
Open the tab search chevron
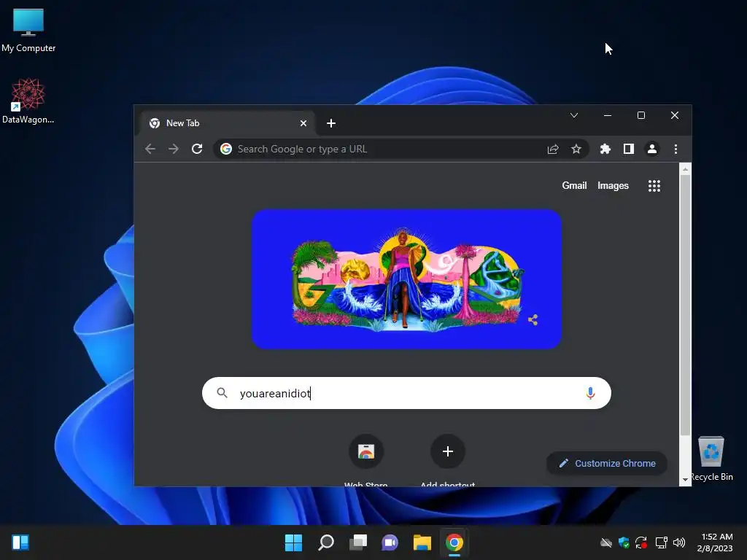coord(574,115)
